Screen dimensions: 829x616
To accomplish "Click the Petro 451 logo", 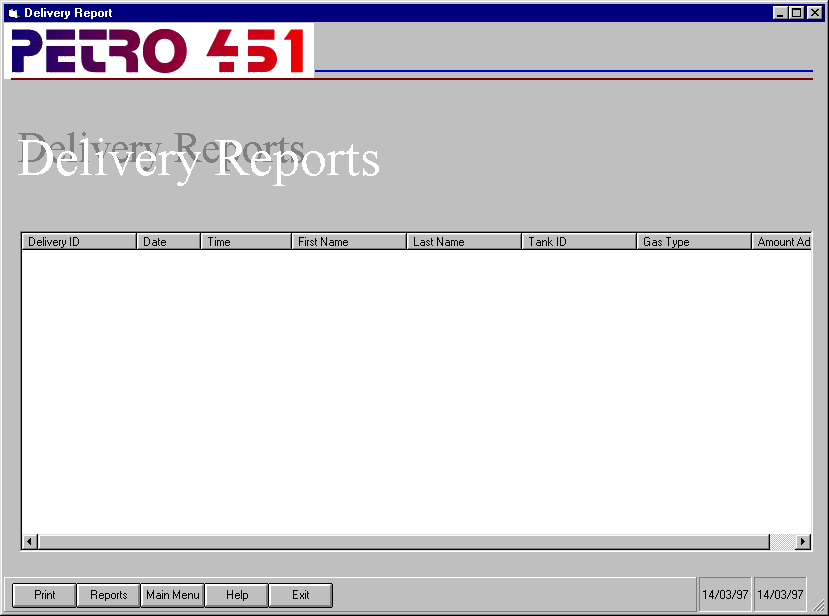I will 159,51.
